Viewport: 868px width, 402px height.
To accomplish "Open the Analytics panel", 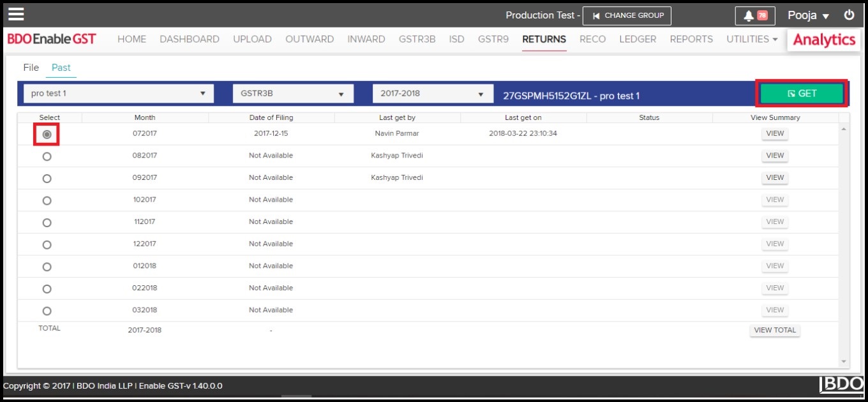I will coord(824,40).
